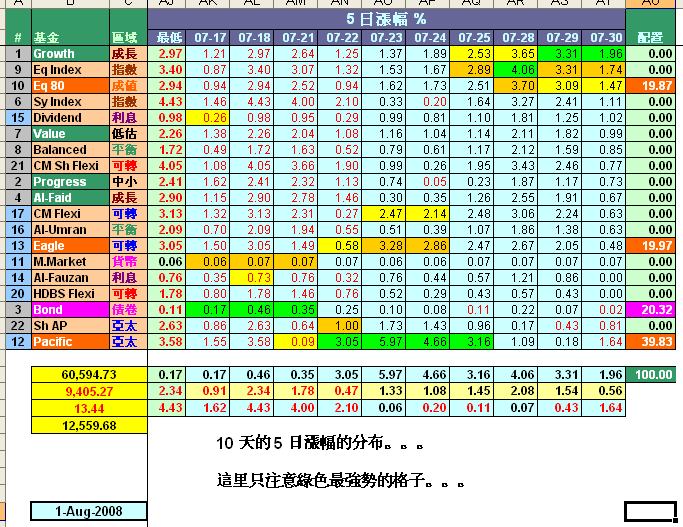Select the 最低 column header cell
Image resolution: width=683 pixels, height=527 pixels.
(x=170, y=37)
